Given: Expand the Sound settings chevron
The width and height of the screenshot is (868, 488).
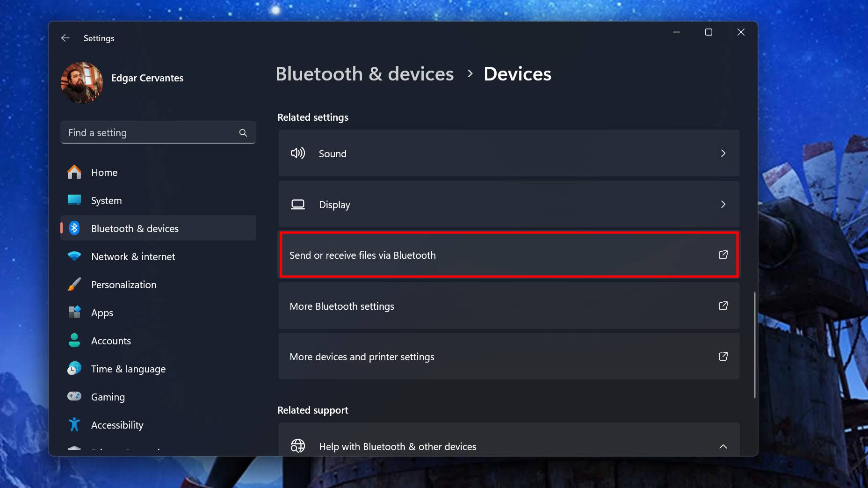Looking at the screenshot, I should pyautogui.click(x=723, y=153).
